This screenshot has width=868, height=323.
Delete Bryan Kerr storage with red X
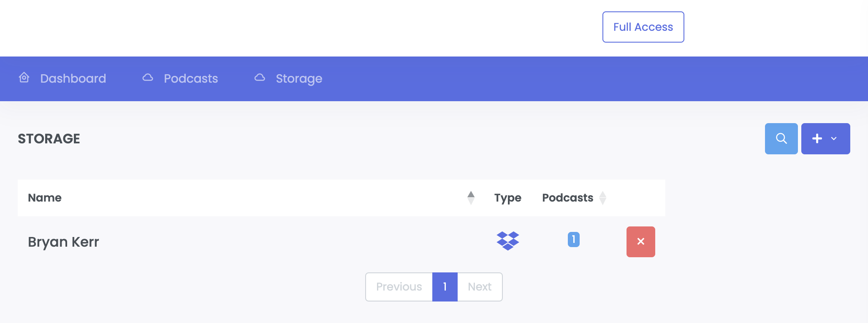tap(640, 242)
